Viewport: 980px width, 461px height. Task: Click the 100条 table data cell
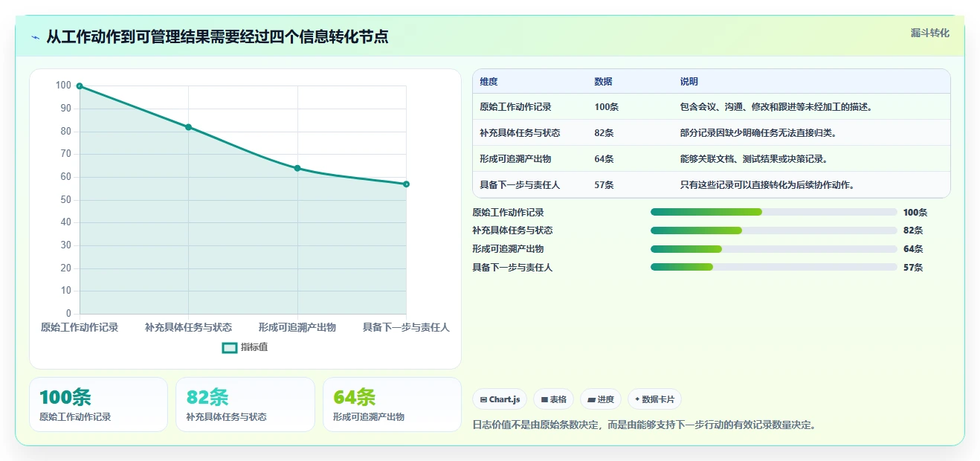point(606,107)
